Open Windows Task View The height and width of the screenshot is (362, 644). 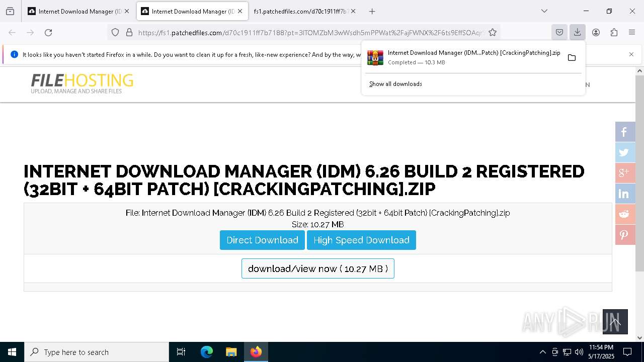181,352
